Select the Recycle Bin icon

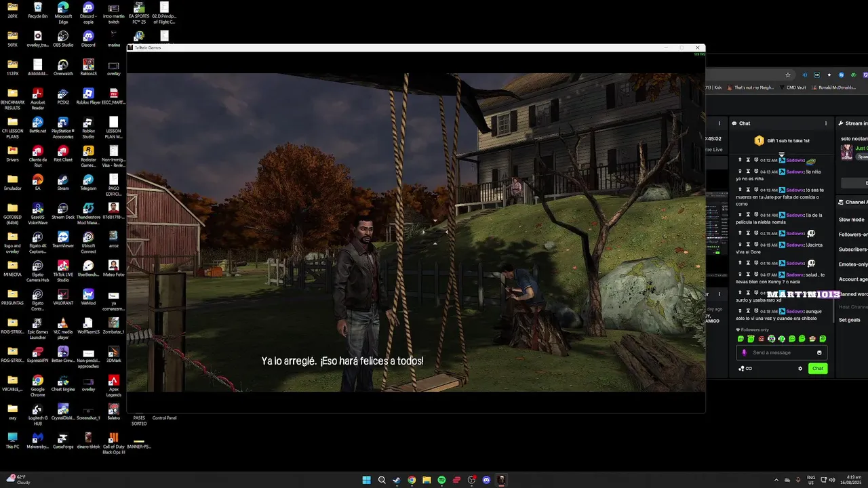point(38,10)
